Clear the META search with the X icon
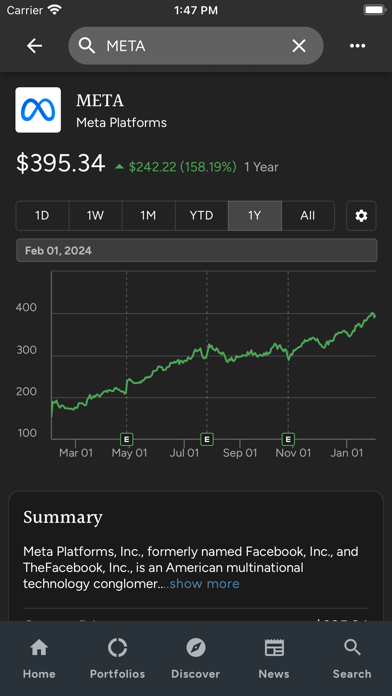The image size is (392, 696). click(x=299, y=46)
